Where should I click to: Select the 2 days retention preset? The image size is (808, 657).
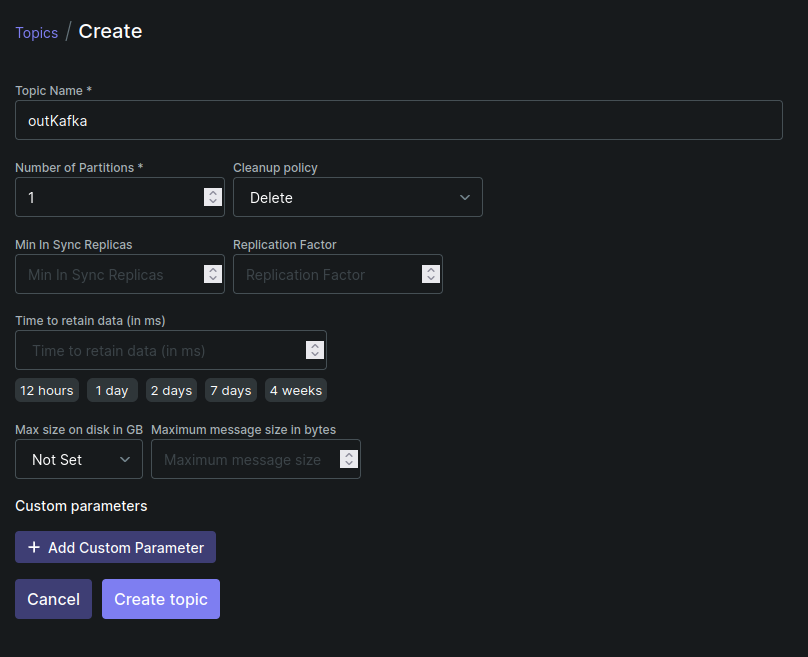pos(171,390)
